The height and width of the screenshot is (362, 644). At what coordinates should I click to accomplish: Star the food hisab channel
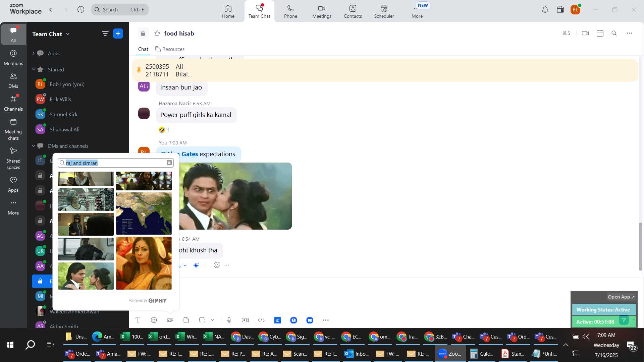point(157,33)
